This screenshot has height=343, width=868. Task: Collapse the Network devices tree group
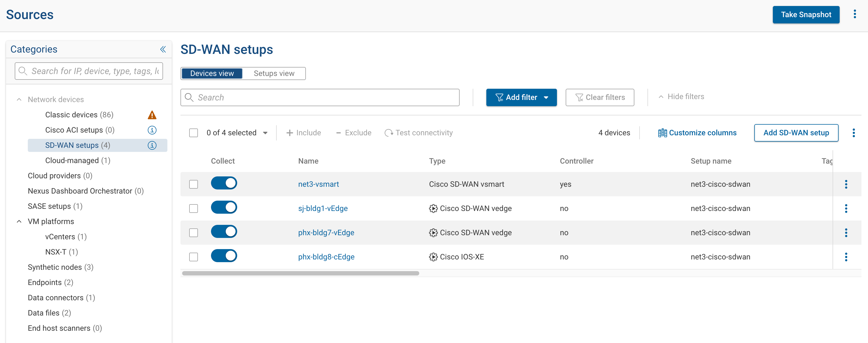pyautogui.click(x=19, y=100)
